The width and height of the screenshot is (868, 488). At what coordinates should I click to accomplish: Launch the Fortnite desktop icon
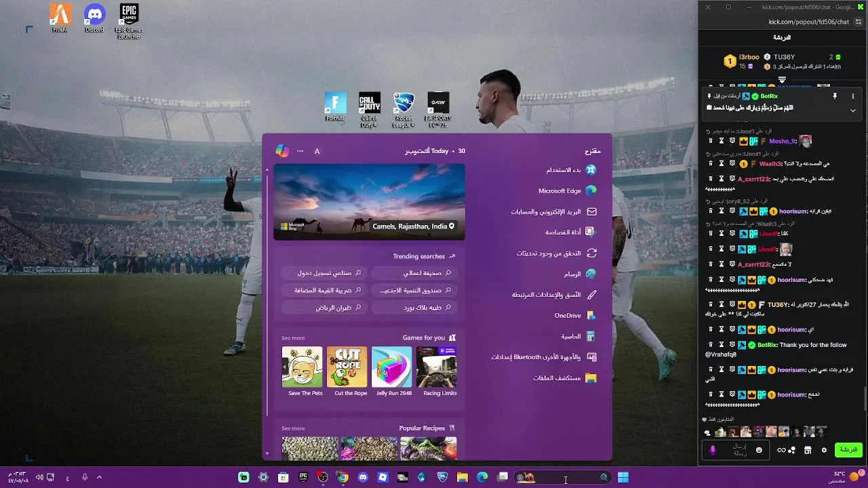pyautogui.click(x=335, y=107)
